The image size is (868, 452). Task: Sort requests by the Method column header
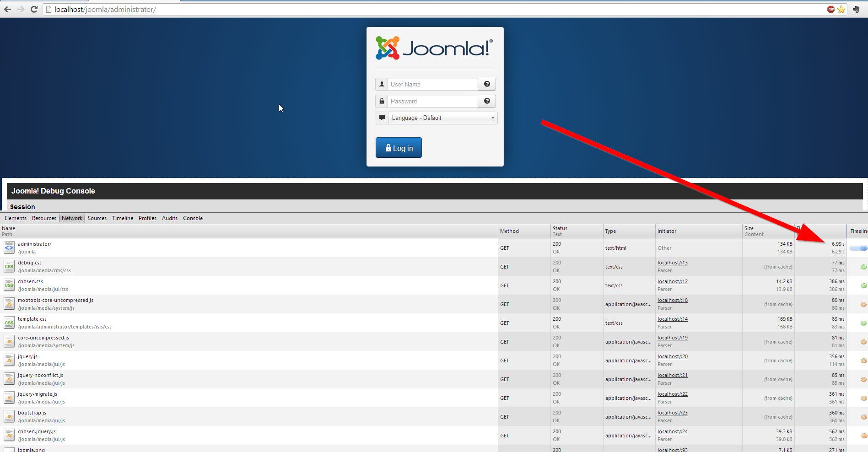pos(524,231)
